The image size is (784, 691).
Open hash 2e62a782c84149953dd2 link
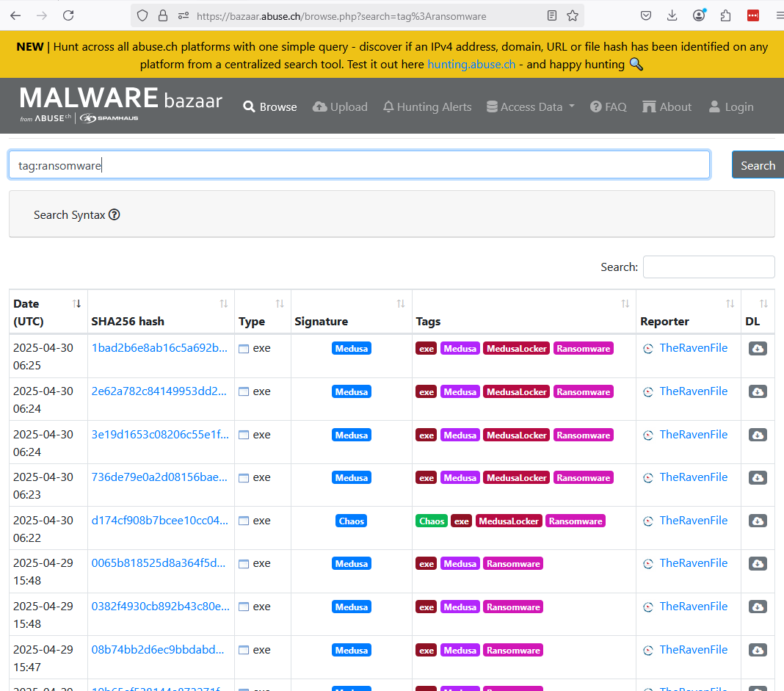coord(159,391)
